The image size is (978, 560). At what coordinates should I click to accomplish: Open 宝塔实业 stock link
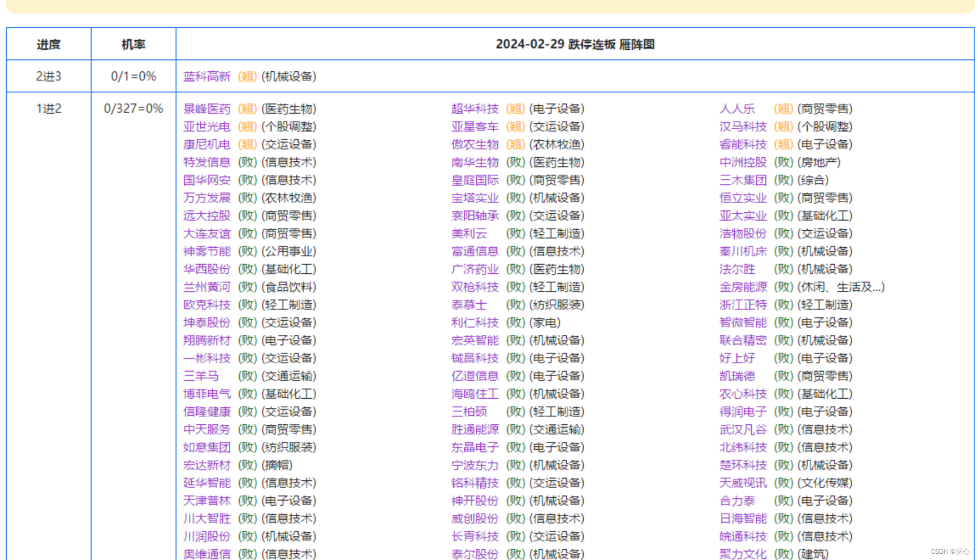click(475, 198)
